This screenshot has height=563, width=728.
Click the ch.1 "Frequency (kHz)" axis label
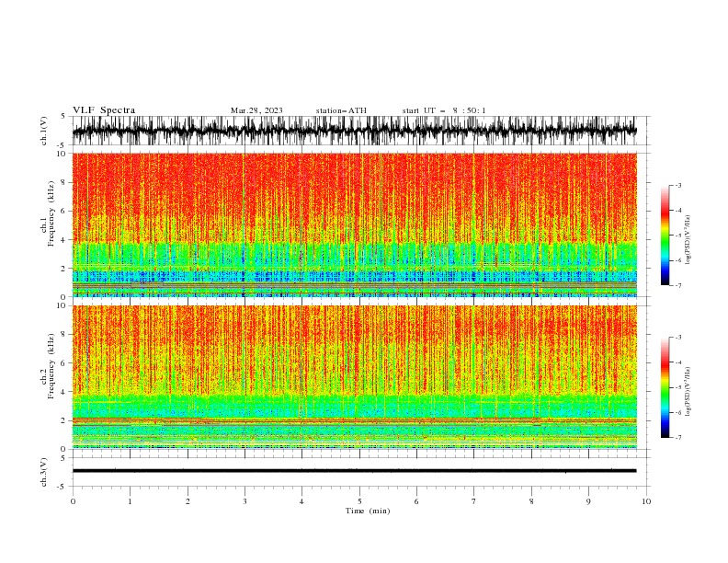[51, 214]
